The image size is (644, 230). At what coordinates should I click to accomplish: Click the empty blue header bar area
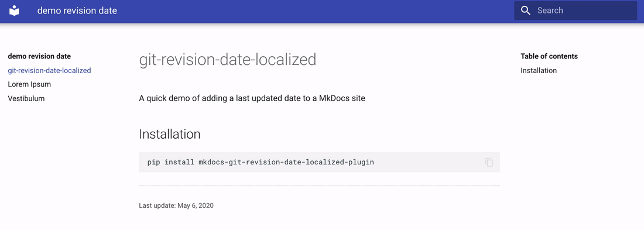point(312,11)
